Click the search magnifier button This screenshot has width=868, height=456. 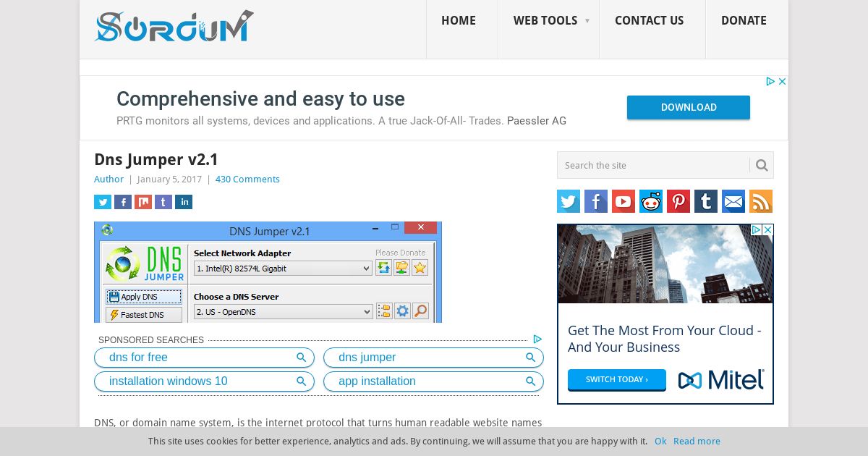762,165
